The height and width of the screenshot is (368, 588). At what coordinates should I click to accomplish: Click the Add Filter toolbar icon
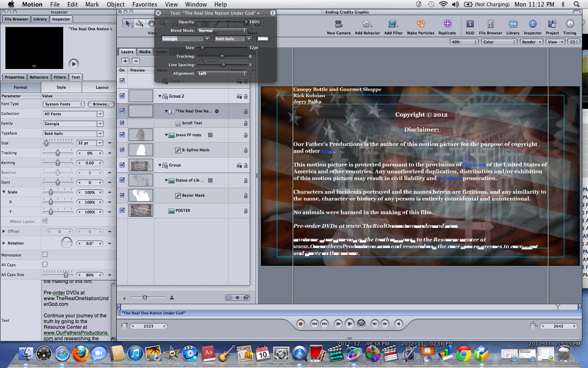pyautogui.click(x=393, y=24)
